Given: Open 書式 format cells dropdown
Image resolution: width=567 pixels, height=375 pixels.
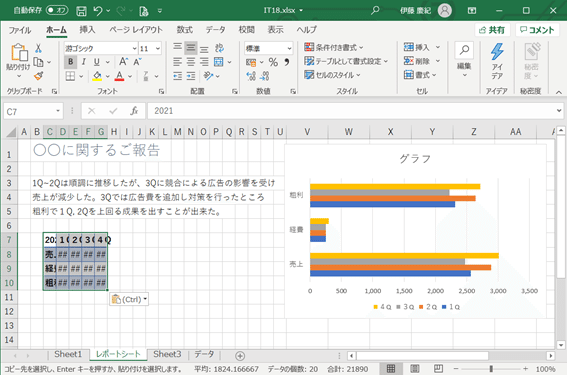Looking at the screenshot, I should pyautogui.click(x=420, y=75).
